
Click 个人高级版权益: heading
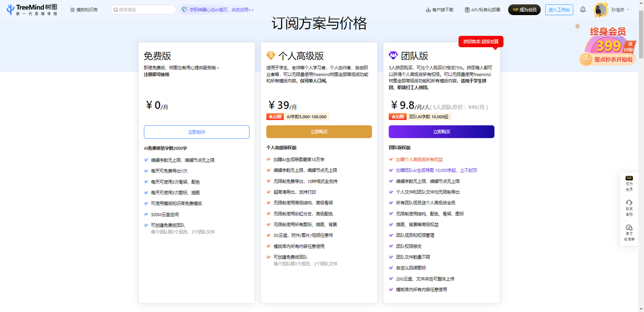282,148
